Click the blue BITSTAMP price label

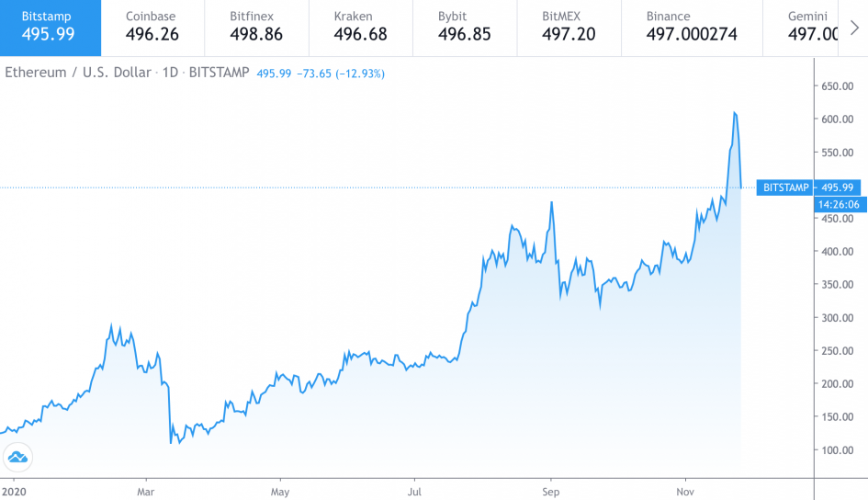(785, 187)
